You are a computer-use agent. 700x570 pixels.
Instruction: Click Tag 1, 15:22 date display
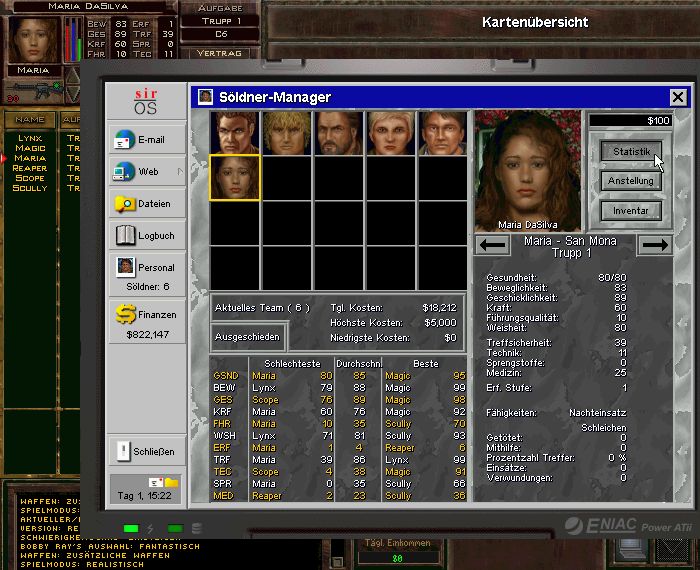144,495
